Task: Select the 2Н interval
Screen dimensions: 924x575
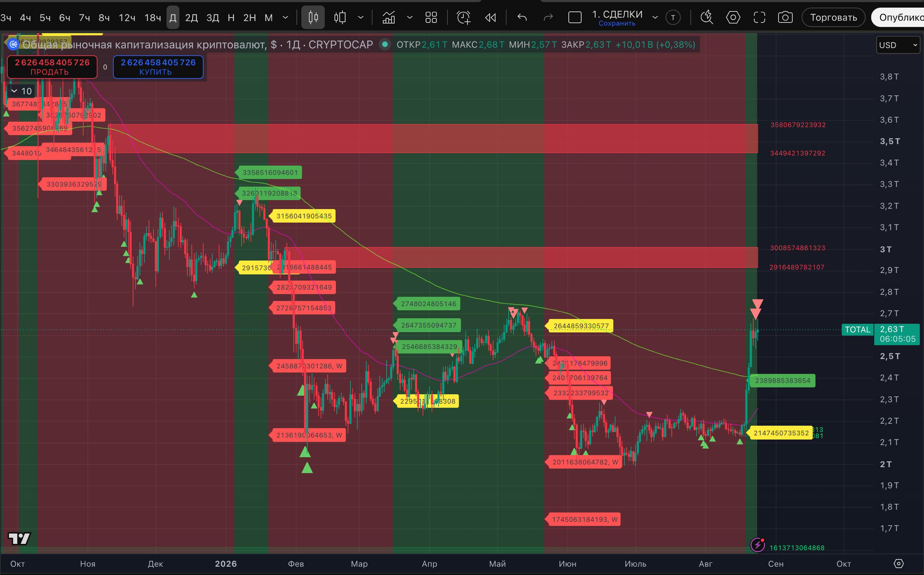Action: click(x=249, y=17)
